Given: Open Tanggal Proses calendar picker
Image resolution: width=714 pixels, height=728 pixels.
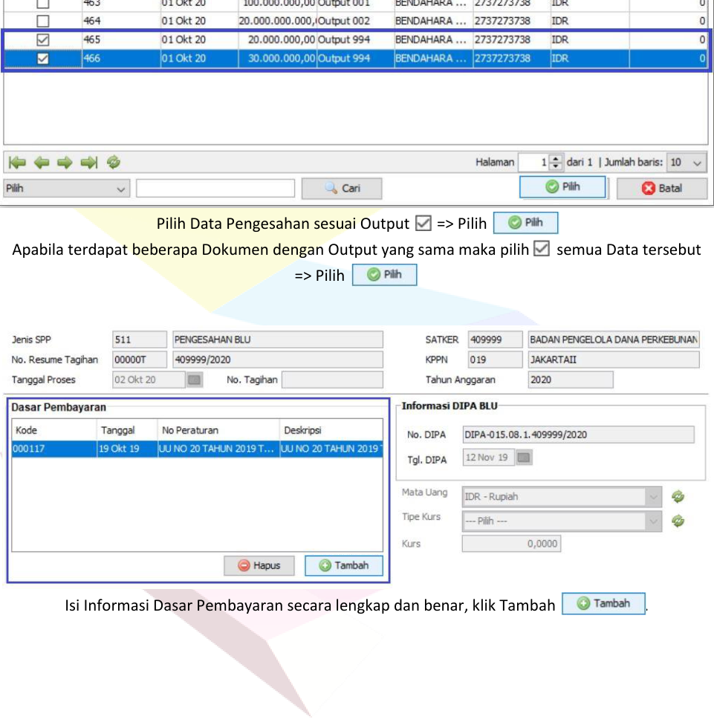Looking at the screenshot, I should pyautogui.click(x=194, y=380).
